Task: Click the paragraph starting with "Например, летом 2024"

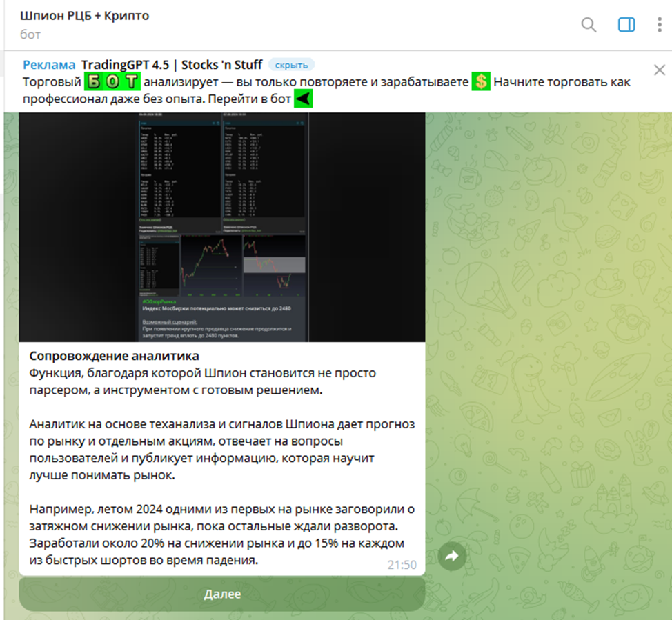Action: pyautogui.click(x=221, y=534)
